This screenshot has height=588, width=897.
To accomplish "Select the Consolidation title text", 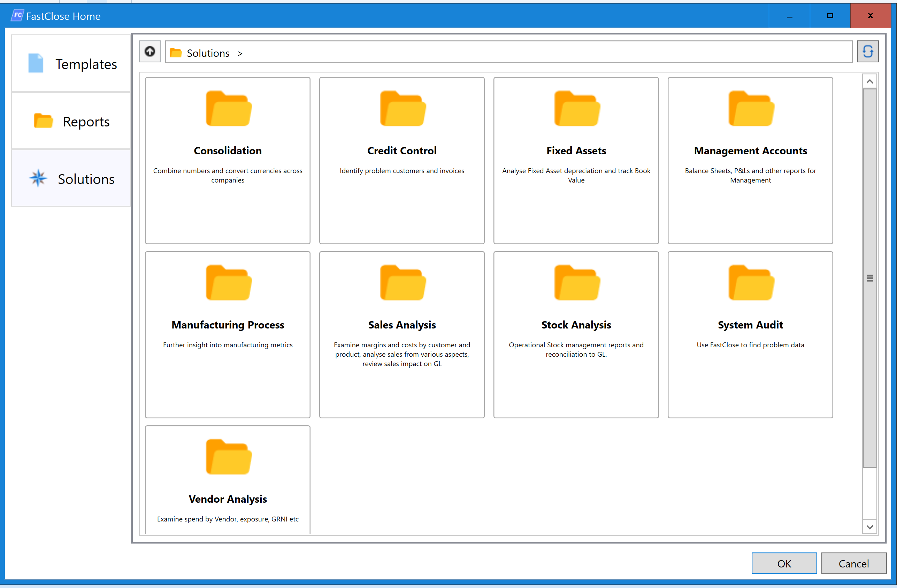I will (x=228, y=151).
